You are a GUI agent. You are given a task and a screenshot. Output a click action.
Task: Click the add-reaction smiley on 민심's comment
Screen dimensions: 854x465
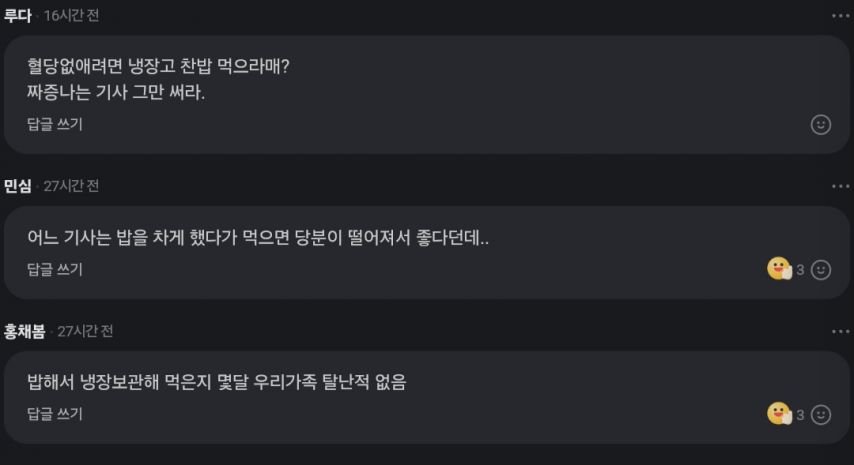pyautogui.click(x=820, y=270)
